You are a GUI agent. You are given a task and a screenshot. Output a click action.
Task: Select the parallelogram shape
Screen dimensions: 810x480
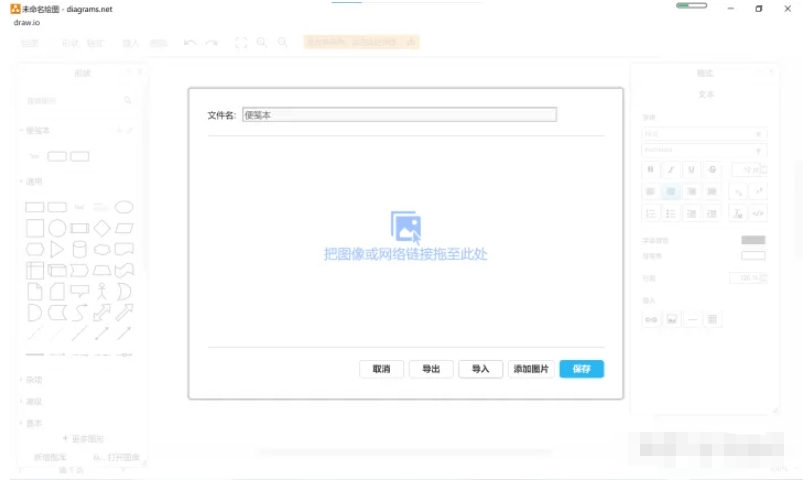(124, 228)
